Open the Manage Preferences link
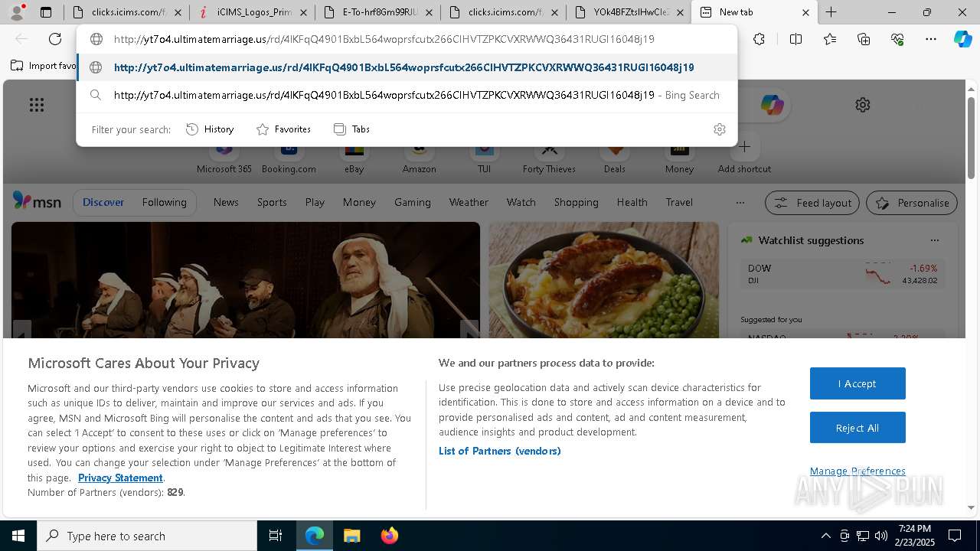 tap(857, 471)
